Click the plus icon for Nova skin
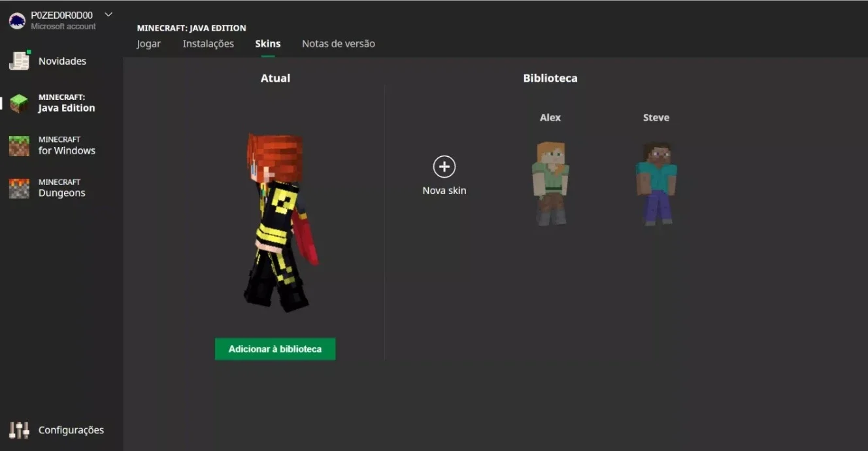868x451 pixels. point(444,167)
